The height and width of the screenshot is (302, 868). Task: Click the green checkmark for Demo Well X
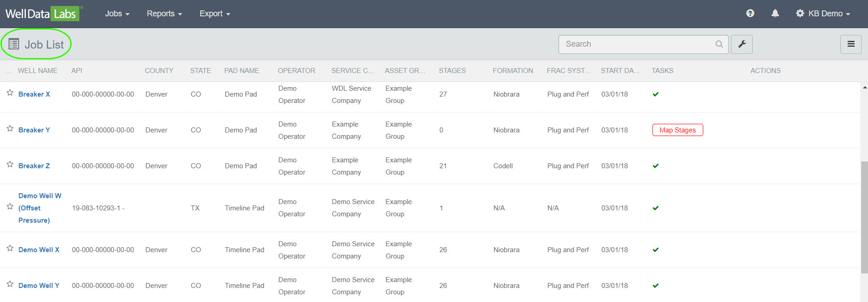click(655, 250)
